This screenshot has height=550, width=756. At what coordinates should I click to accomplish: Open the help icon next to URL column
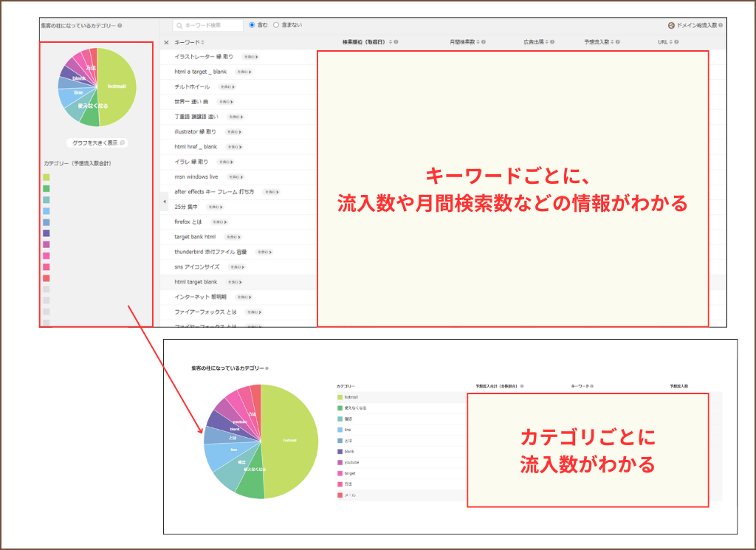[x=676, y=41]
